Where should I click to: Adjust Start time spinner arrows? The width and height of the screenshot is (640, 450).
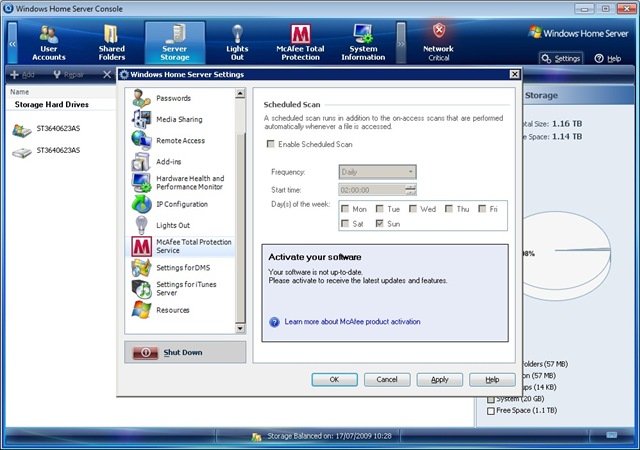coord(411,190)
